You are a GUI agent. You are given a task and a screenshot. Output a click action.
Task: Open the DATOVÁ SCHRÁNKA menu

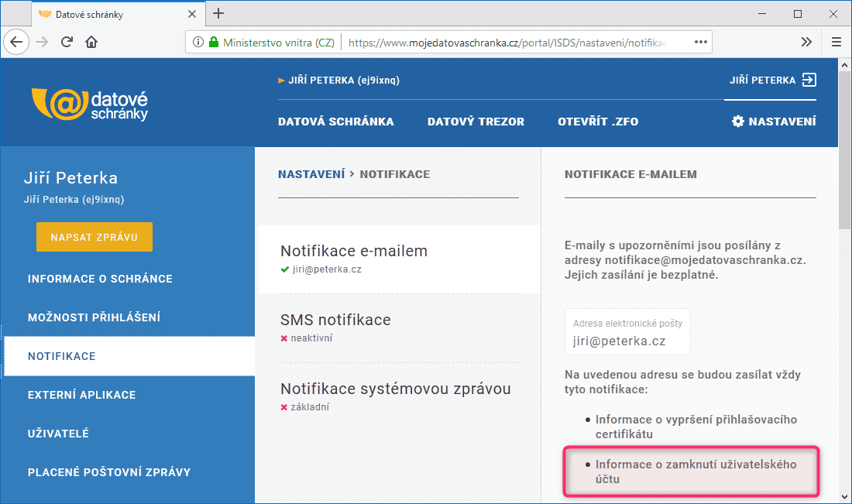(336, 121)
